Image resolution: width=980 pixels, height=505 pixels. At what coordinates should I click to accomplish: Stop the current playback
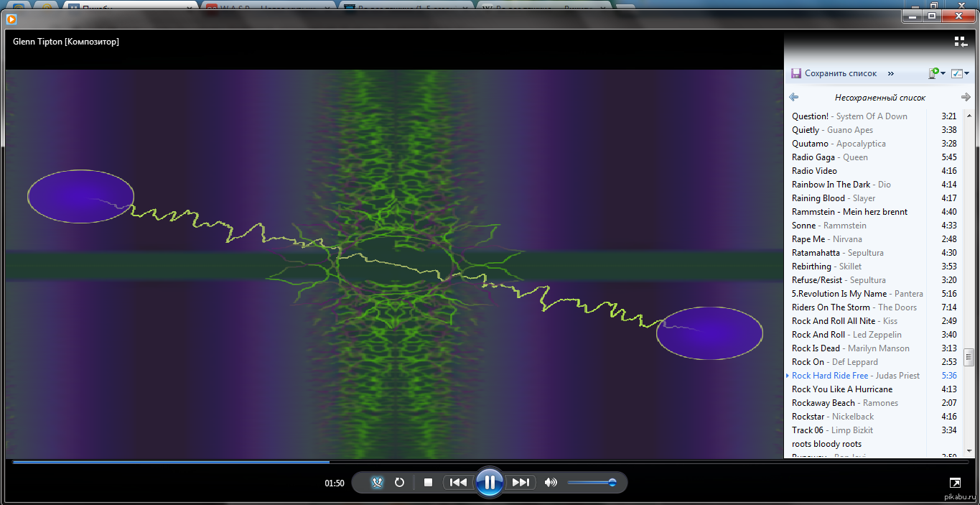point(428,483)
